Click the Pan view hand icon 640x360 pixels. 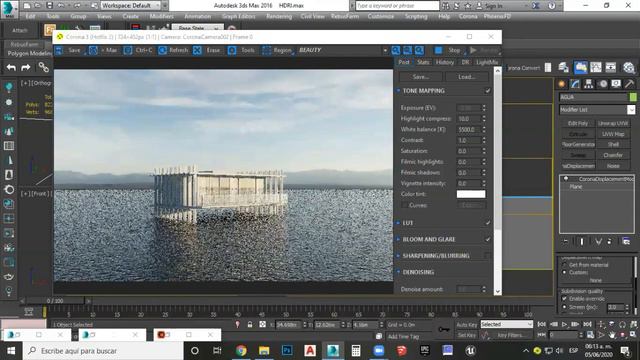click(x=612, y=335)
